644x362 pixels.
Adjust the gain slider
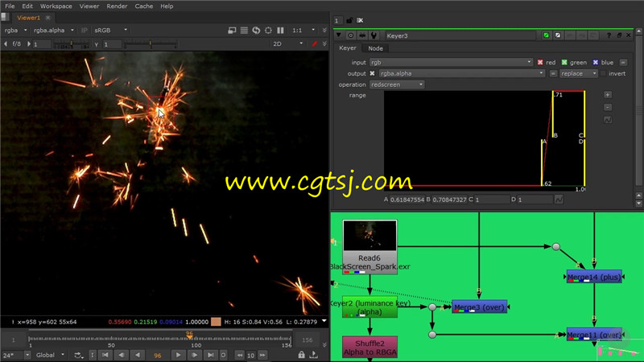coord(72,44)
